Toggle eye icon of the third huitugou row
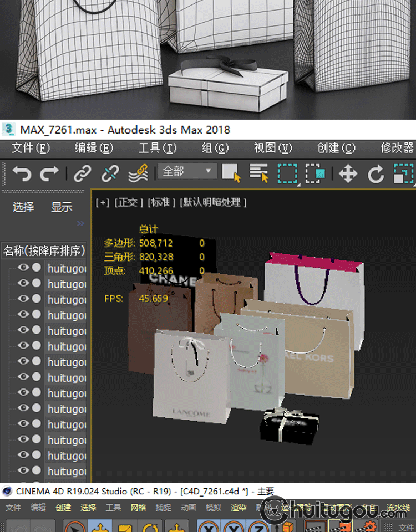Viewport: 416px width, 532px height. pyautogui.click(x=23, y=299)
